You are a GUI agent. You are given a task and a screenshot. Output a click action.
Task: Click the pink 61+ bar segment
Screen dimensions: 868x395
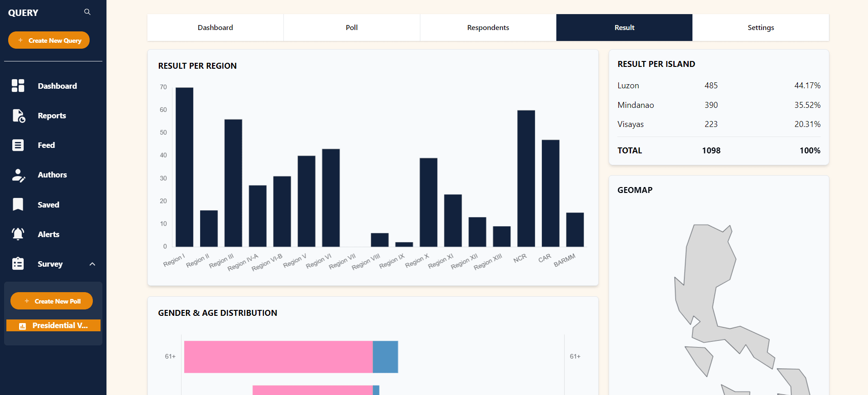[x=278, y=357]
